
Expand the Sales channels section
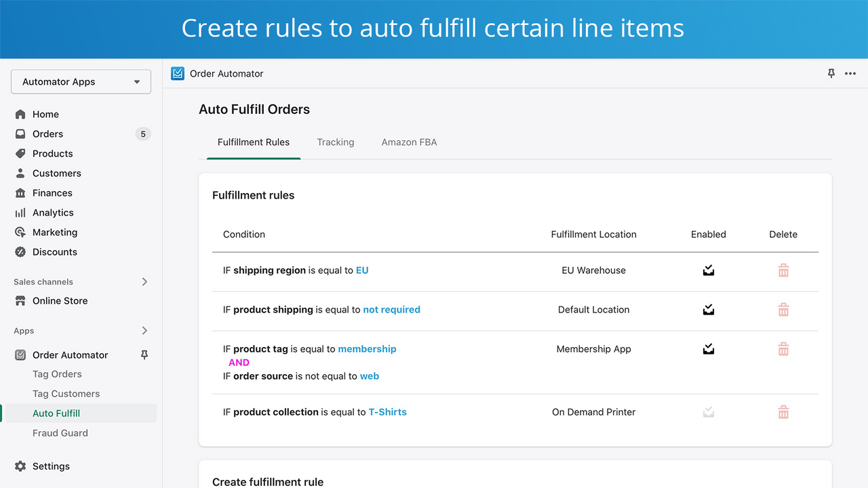tap(144, 282)
